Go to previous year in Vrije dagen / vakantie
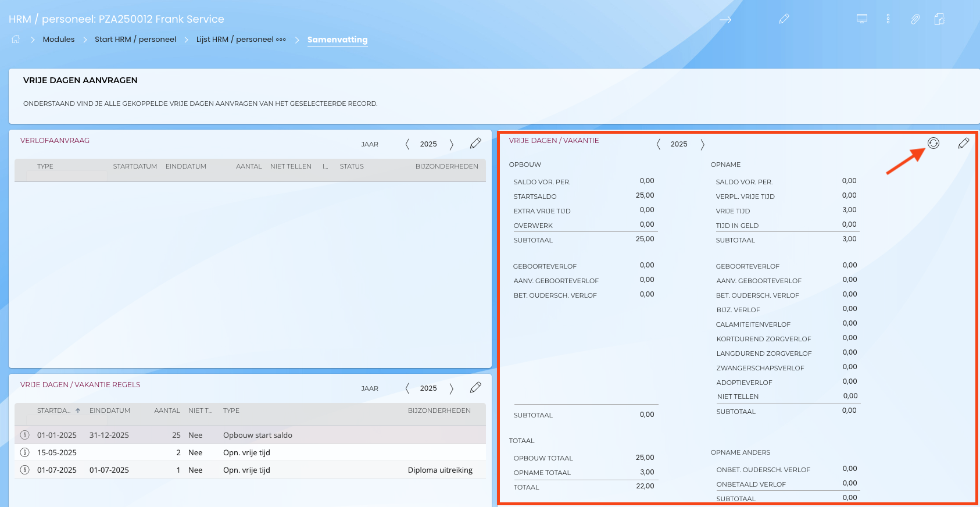 point(659,144)
